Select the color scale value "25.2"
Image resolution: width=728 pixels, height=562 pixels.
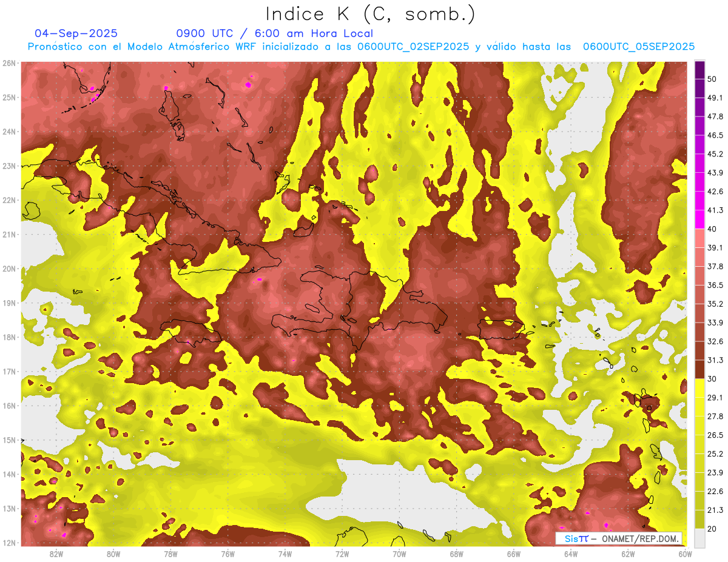[x=715, y=454]
